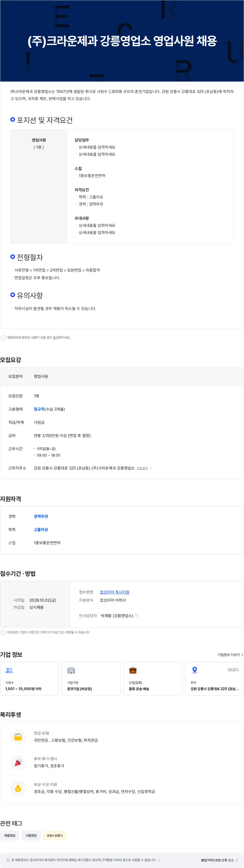Click the location card 강원 강릉시 강릉대로 325

(214, 678)
